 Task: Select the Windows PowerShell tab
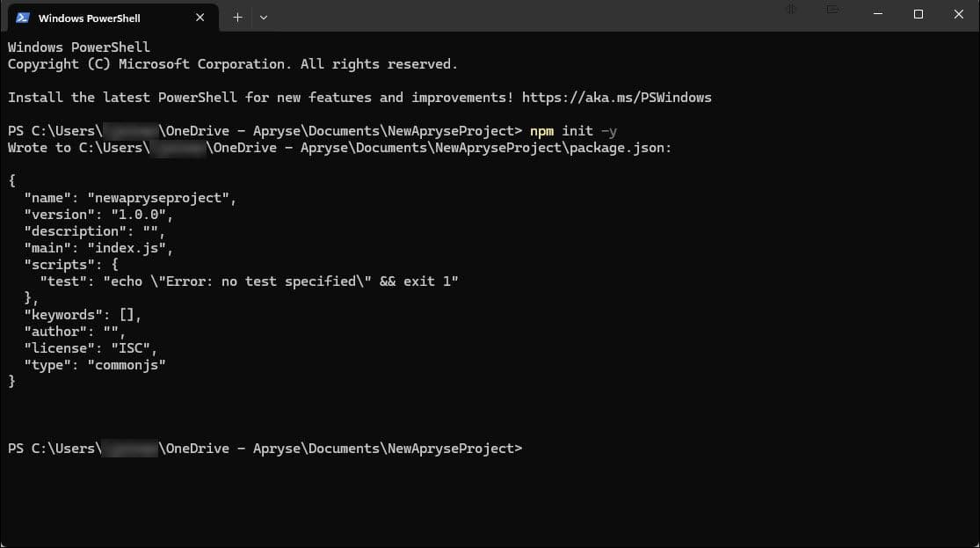[x=97, y=17]
